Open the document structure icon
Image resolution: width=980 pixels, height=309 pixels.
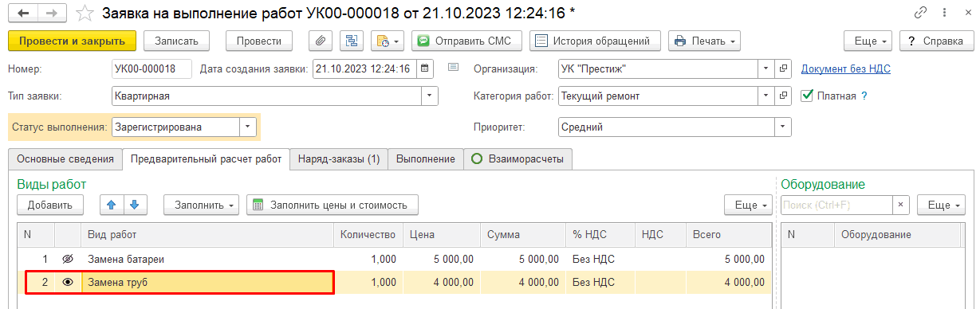pos(351,41)
